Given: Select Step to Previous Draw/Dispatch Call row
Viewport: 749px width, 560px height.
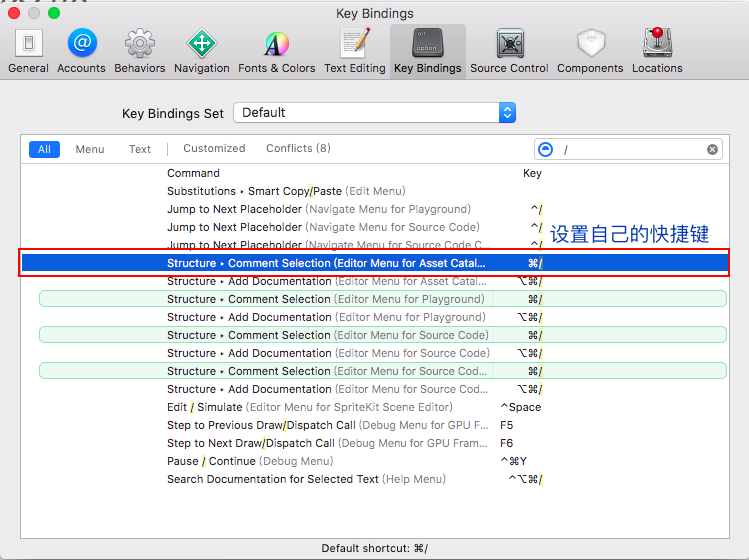Looking at the screenshot, I should (x=374, y=425).
